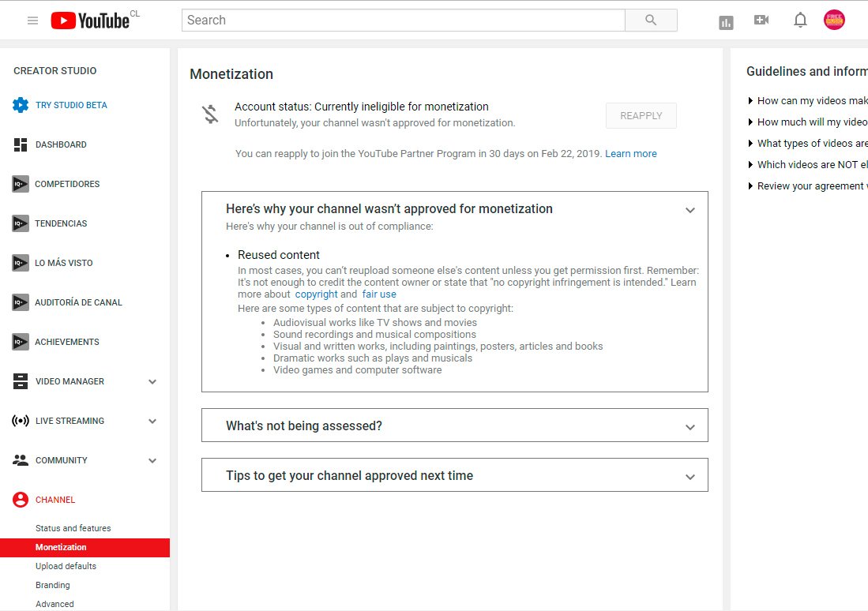This screenshot has height=611, width=868.
Task: Click the create video camera icon
Action: (x=761, y=20)
